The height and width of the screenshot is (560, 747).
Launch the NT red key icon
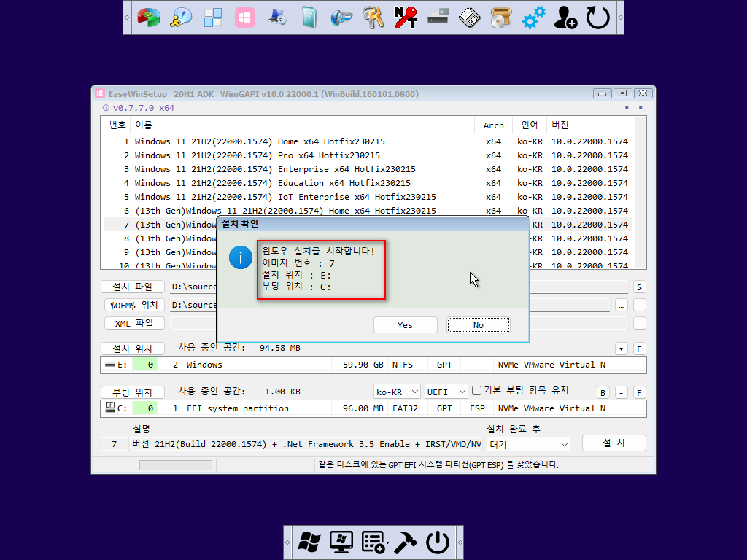pyautogui.click(x=406, y=17)
